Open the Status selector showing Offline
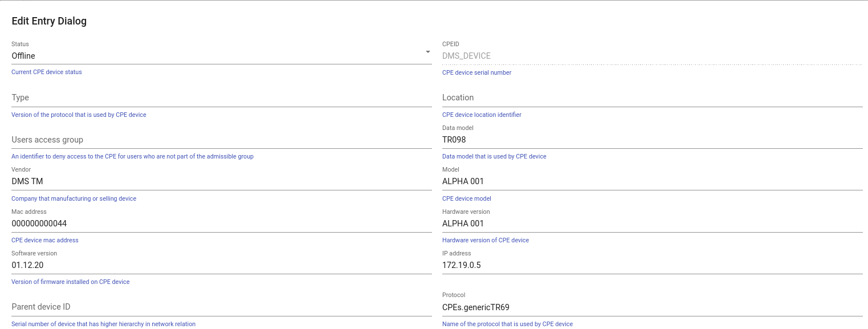 click(217, 56)
